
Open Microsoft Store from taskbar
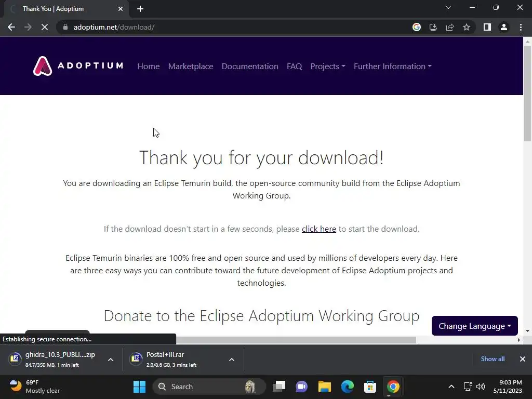click(370, 387)
